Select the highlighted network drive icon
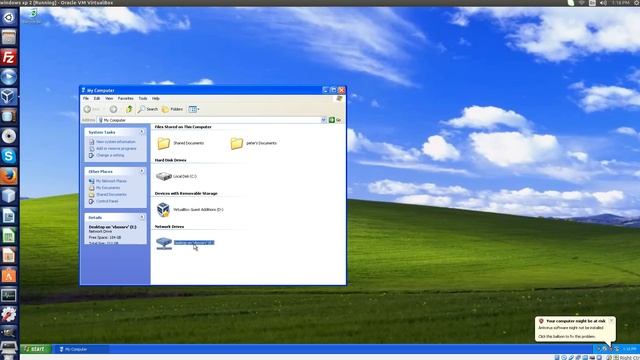The image size is (640, 360). pyautogui.click(x=164, y=243)
